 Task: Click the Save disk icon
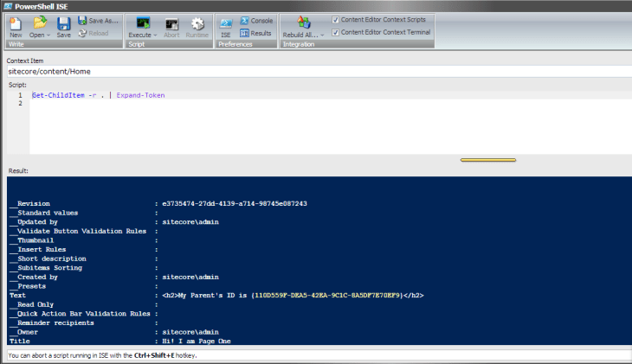(x=63, y=23)
